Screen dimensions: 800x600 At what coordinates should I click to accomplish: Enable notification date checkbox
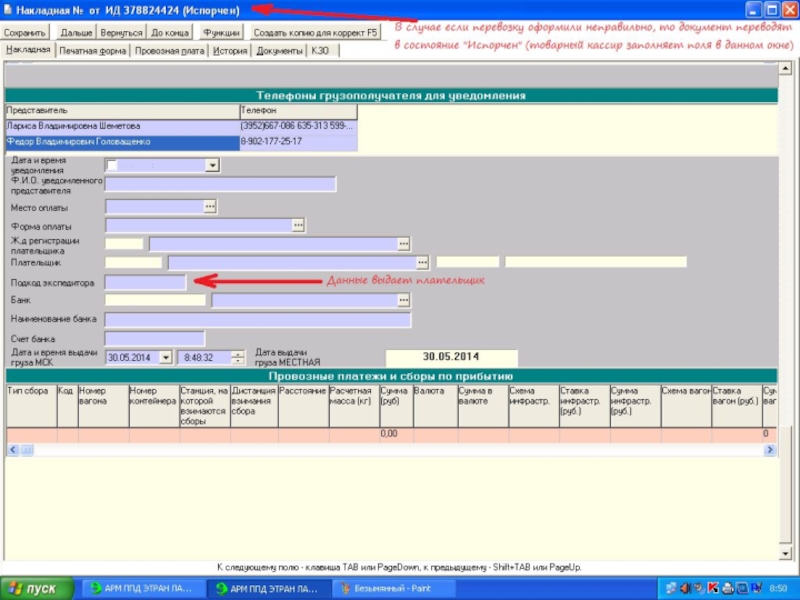(112, 165)
